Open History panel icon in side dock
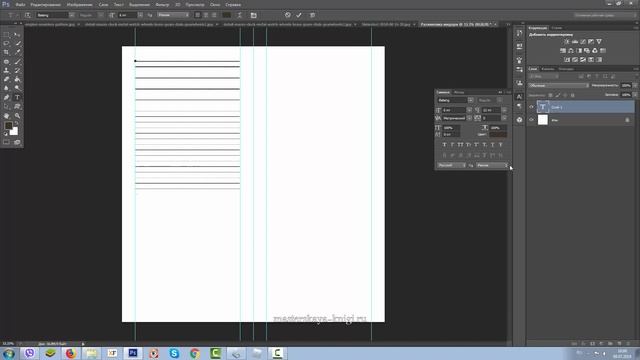 pyautogui.click(x=519, y=33)
